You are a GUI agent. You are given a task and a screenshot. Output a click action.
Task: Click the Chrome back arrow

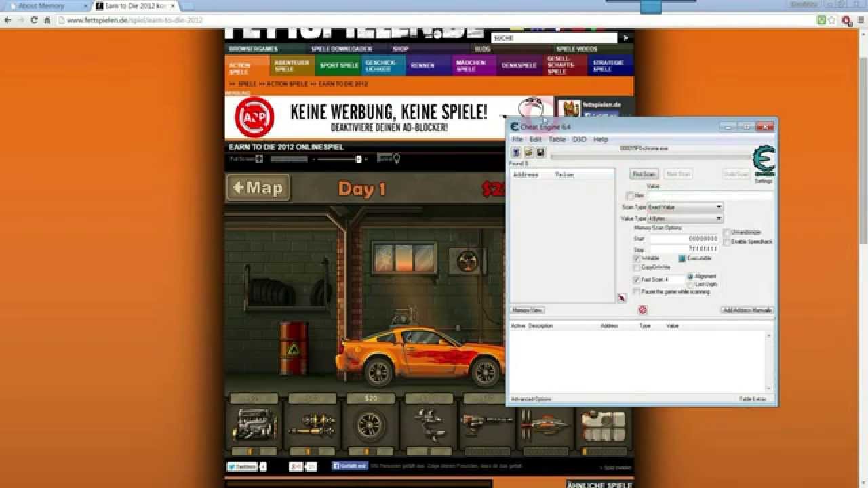[8, 20]
